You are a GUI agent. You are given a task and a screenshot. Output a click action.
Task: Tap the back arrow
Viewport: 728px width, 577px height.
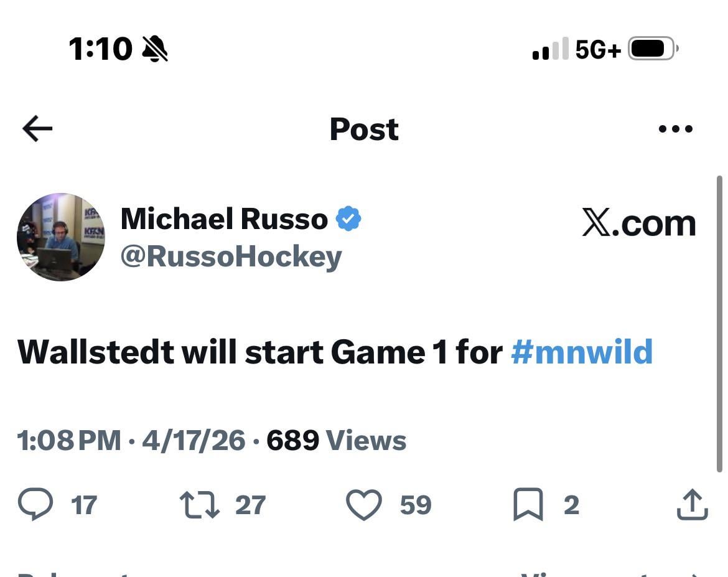coord(37,129)
